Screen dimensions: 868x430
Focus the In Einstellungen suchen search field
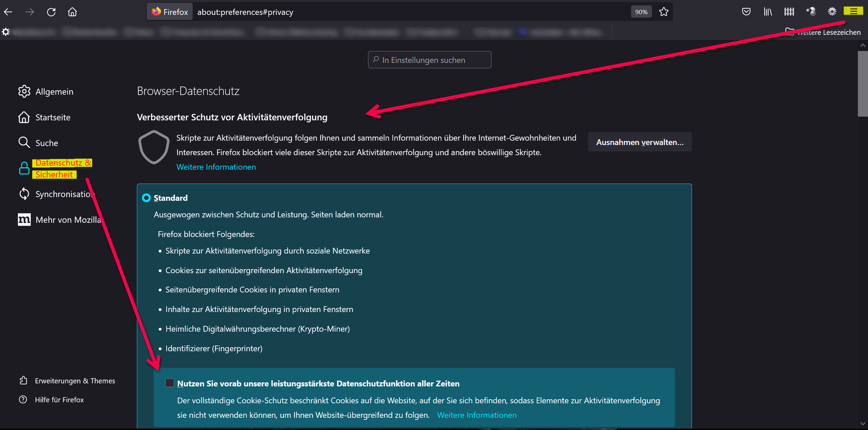click(429, 60)
